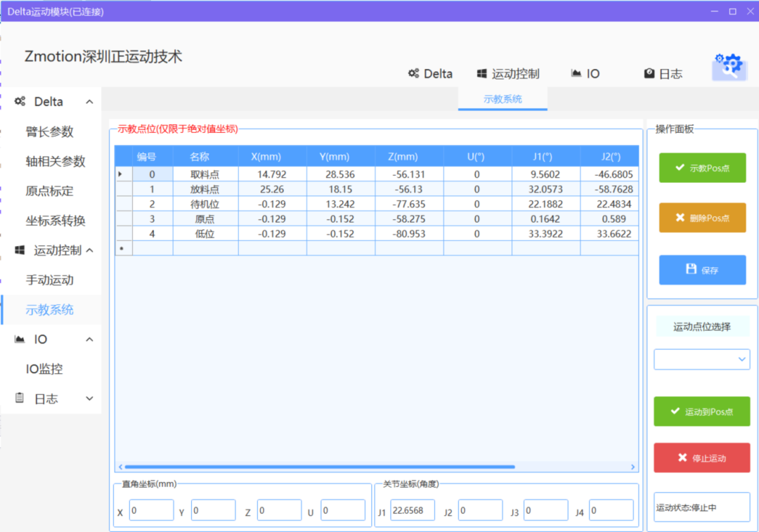
Task: Click the windows icon beside 运动控制 in top navigation
Action: point(481,74)
